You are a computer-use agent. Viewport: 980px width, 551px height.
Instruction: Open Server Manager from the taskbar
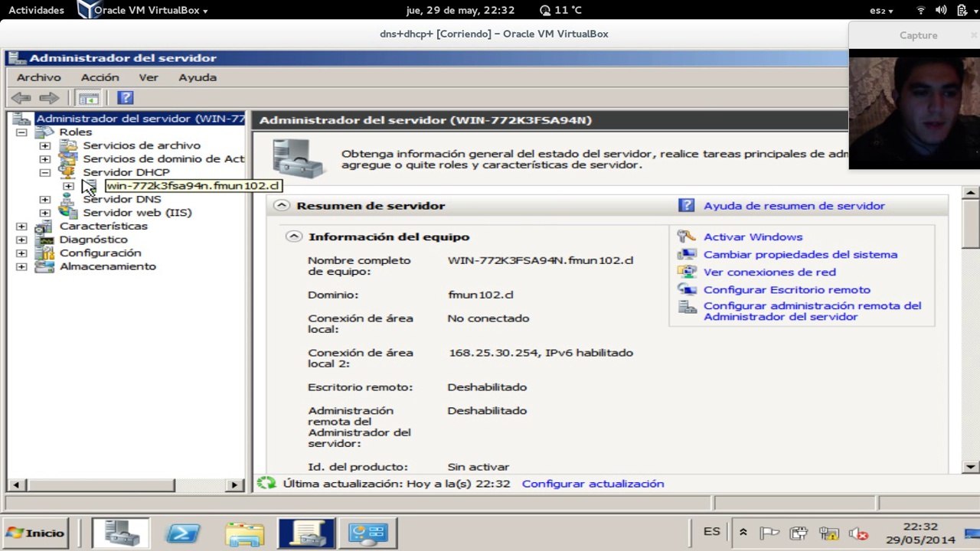pyautogui.click(x=121, y=533)
